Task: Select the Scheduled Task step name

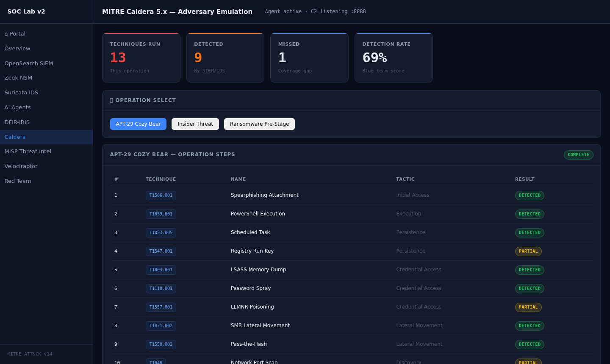Action: tap(250, 232)
